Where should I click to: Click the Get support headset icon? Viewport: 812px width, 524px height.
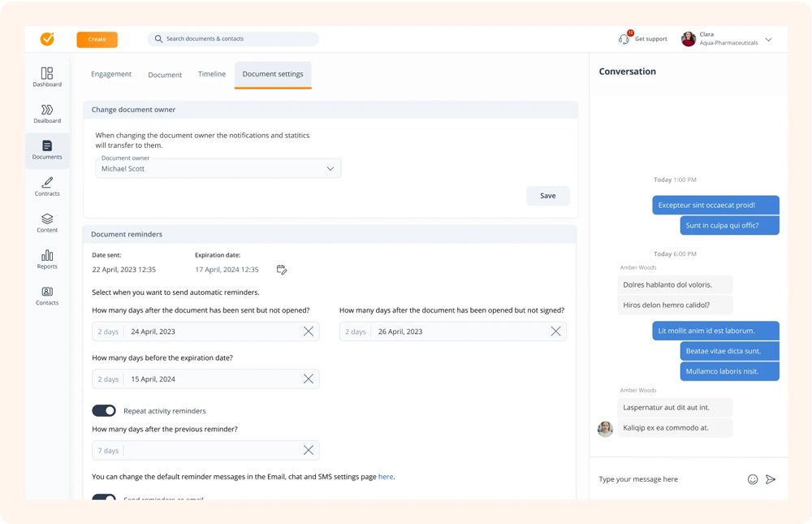point(624,39)
